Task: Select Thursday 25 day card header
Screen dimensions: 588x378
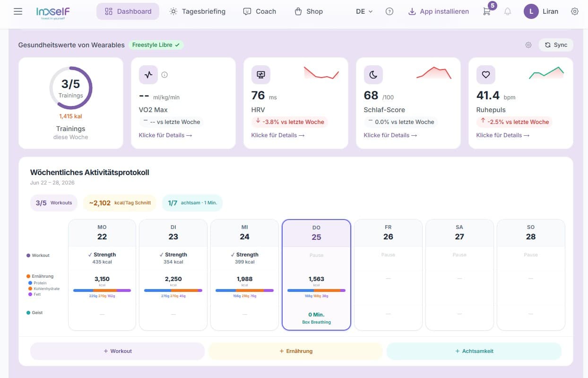Action: pos(316,233)
